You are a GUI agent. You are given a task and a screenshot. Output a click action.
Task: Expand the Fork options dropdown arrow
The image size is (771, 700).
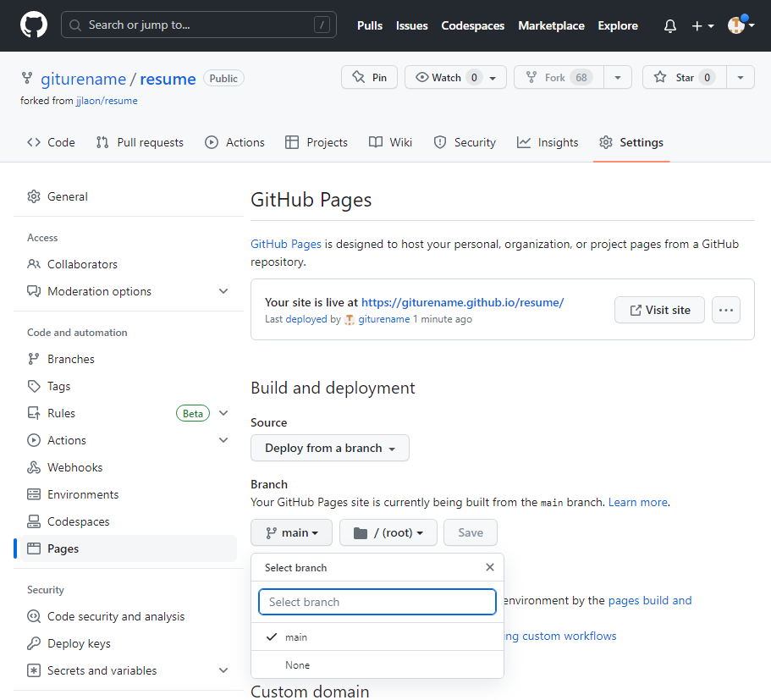[x=618, y=77]
